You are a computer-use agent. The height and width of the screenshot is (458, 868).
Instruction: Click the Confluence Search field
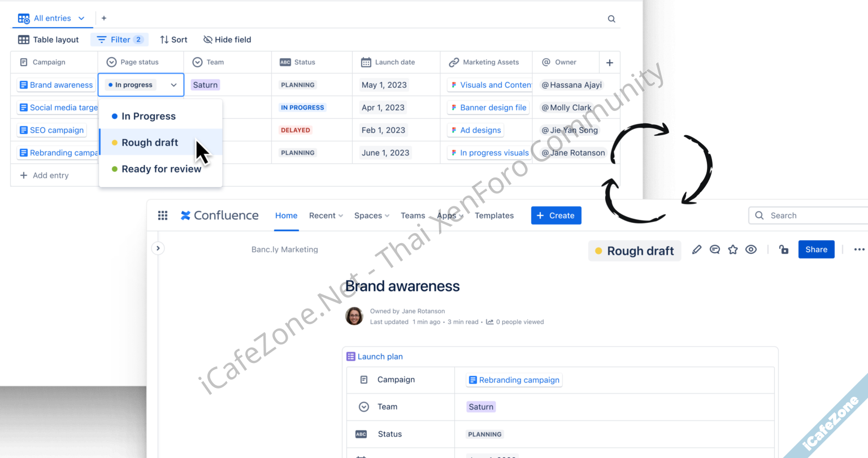click(808, 215)
